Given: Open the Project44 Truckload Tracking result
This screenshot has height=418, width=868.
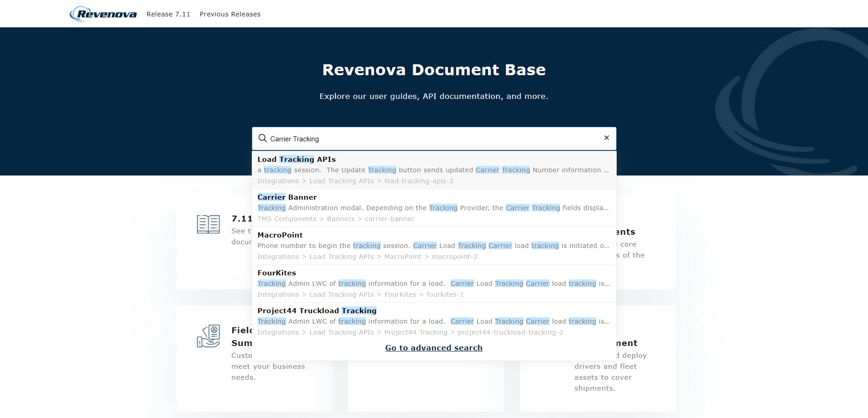Looking at the screenshot, I should (x=317, y=310).
